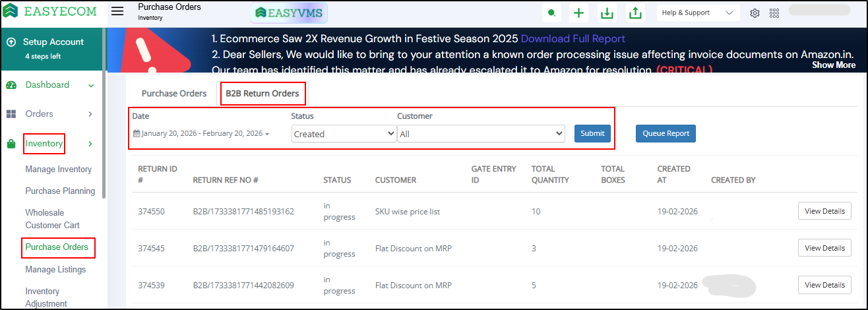Open settings via the gear icon
Image resolution: width=868 pixels, height=310 pixels.
755,13
